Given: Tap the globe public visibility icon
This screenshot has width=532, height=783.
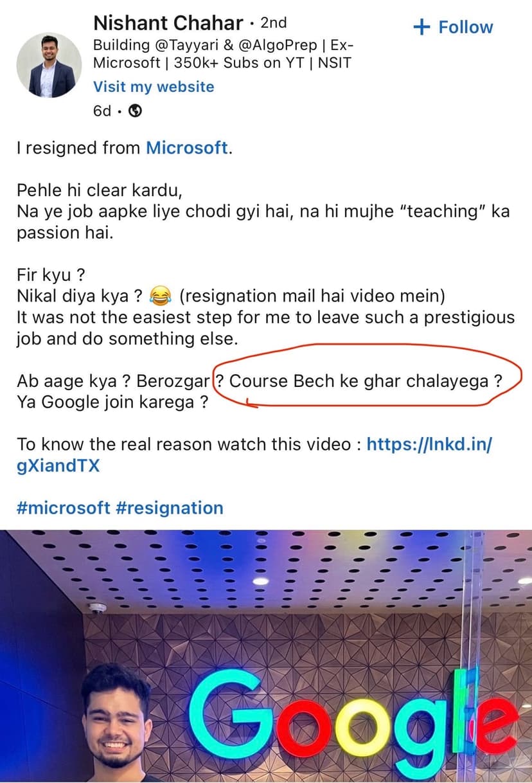Looking at the screenshot, I should click(x=135, y=111).
